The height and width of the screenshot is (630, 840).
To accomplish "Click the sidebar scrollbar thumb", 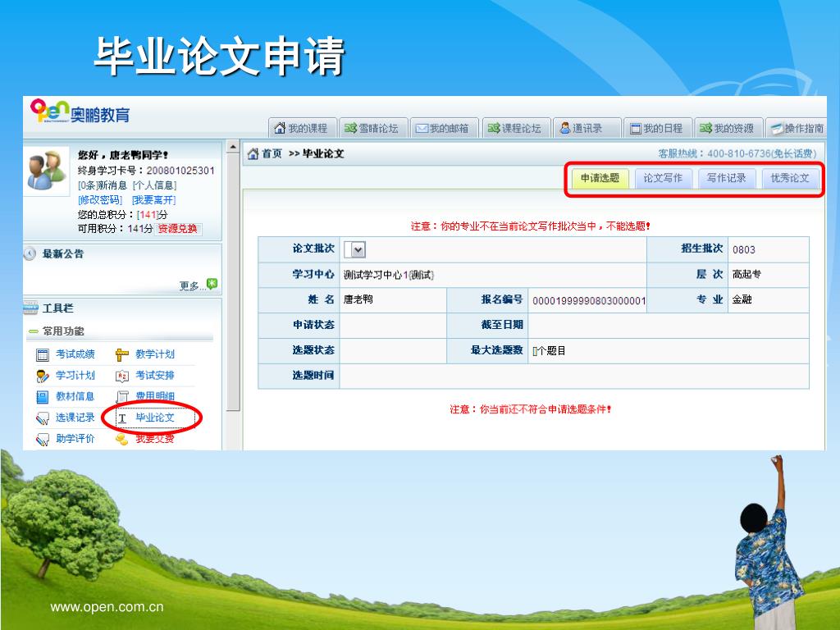I will [x=233, y=282].
